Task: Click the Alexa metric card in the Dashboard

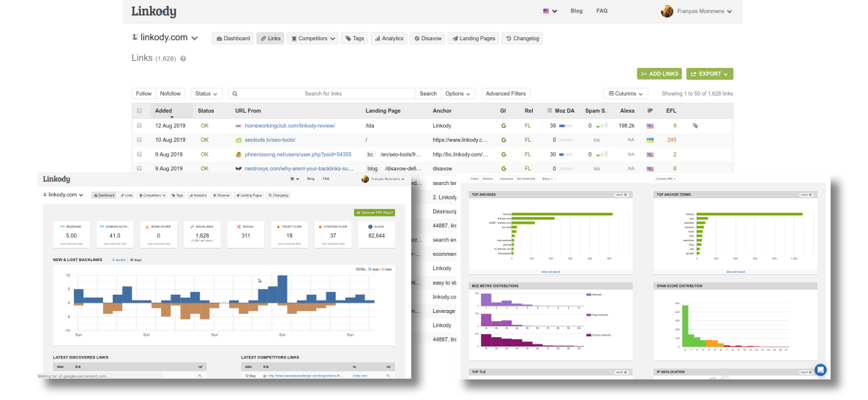Action: coord(377,235)
